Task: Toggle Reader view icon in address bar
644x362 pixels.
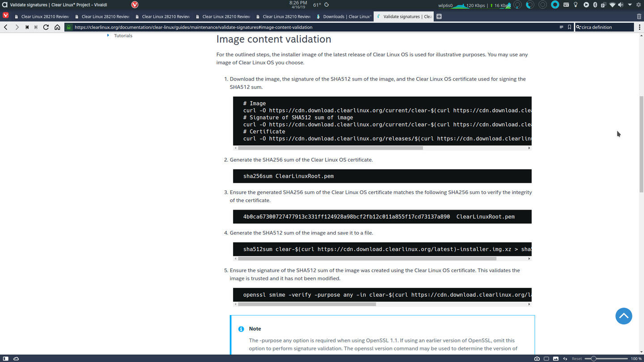Action: [561, 27]
